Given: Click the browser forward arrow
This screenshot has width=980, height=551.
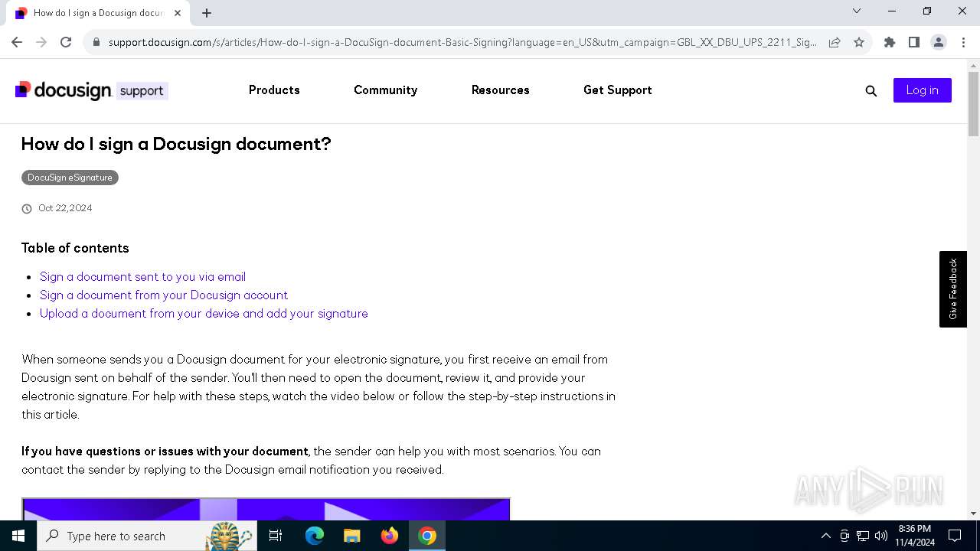Looking at the screenshot, I should (x=41, y=42).
